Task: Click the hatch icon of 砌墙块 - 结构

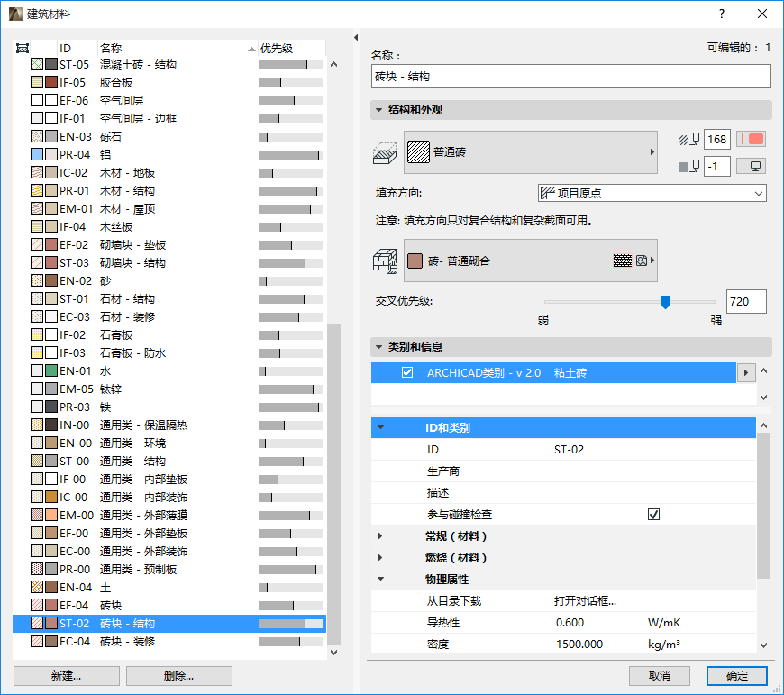Action: point(37,262)
